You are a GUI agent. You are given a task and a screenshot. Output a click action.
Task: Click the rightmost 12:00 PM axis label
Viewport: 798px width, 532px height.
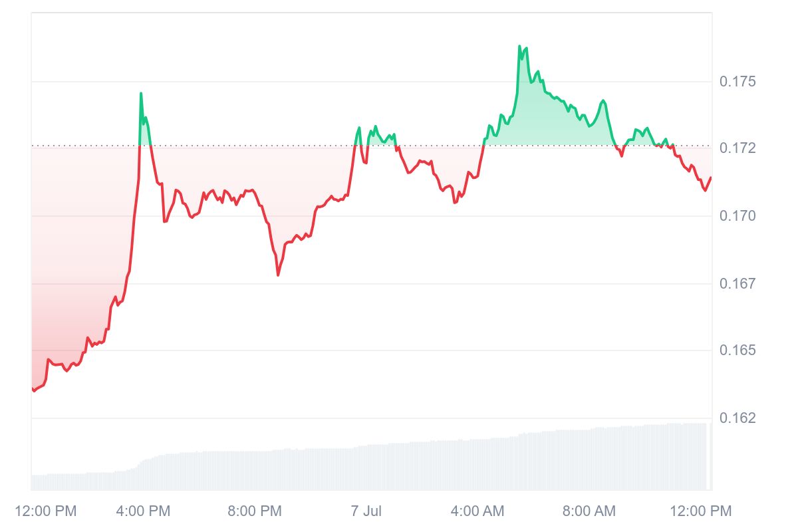click(x=699, y=511)
